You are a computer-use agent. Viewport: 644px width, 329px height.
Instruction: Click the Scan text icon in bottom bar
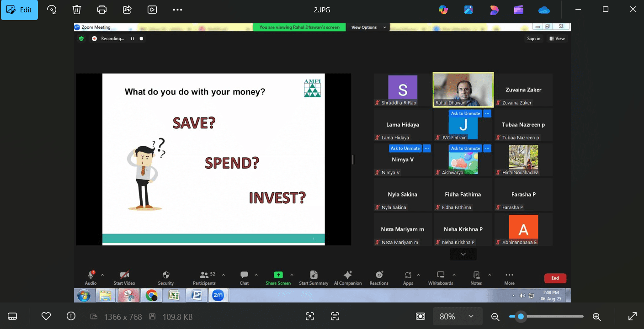click(335, 316)
